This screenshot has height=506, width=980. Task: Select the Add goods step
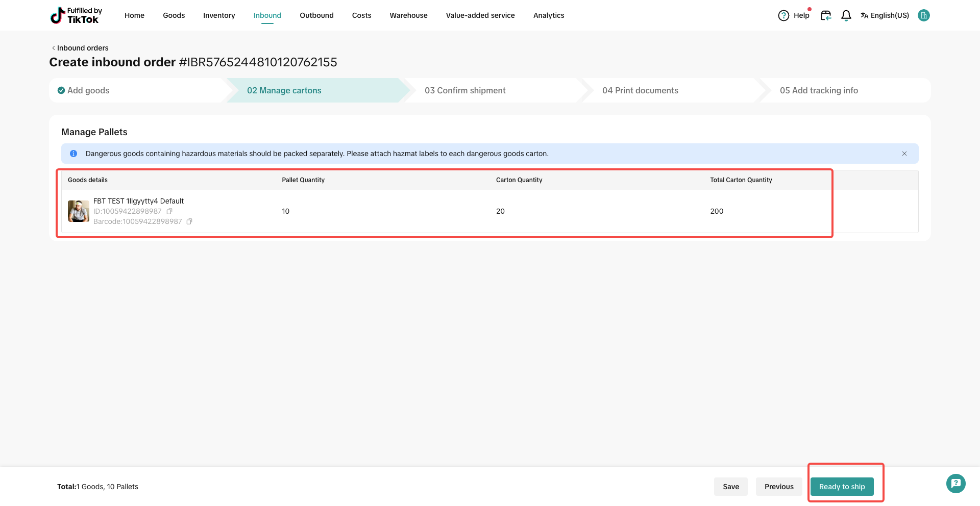(88, 90)
